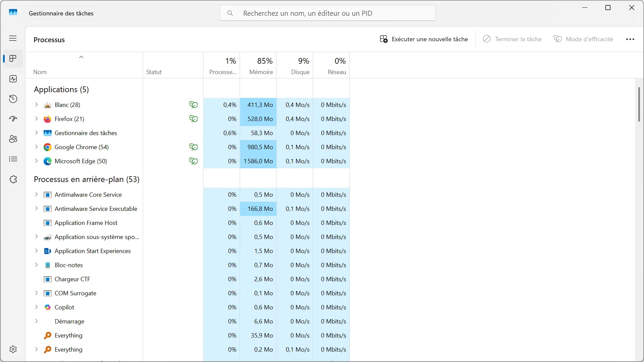Open the Performance page icon
The image size is (644, 362).
pos(13,79)
